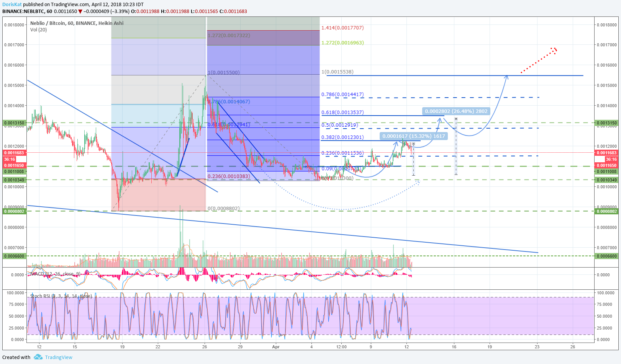
Task: Select the 1(0.0015538) Fibonacci level label
Action: (337, 72)
